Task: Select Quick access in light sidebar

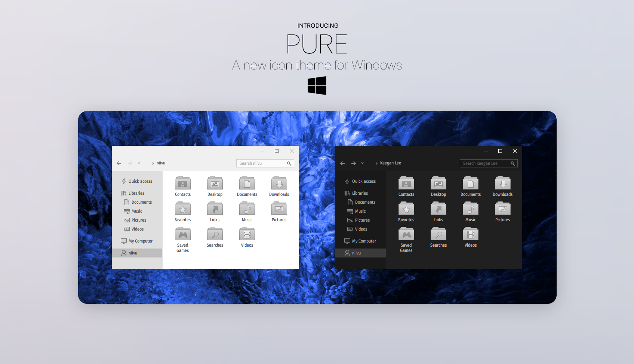Action: coord(137,181)
